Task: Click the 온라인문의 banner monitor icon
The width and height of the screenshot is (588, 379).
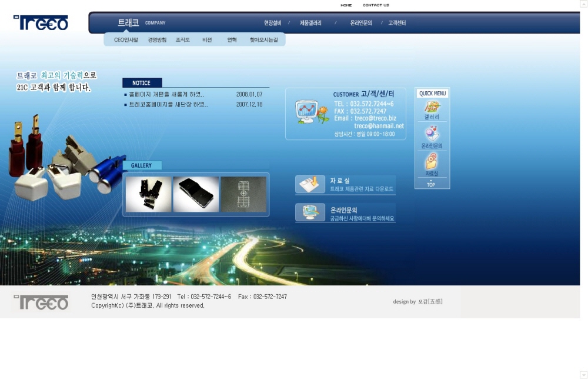Action: point(310,212)
